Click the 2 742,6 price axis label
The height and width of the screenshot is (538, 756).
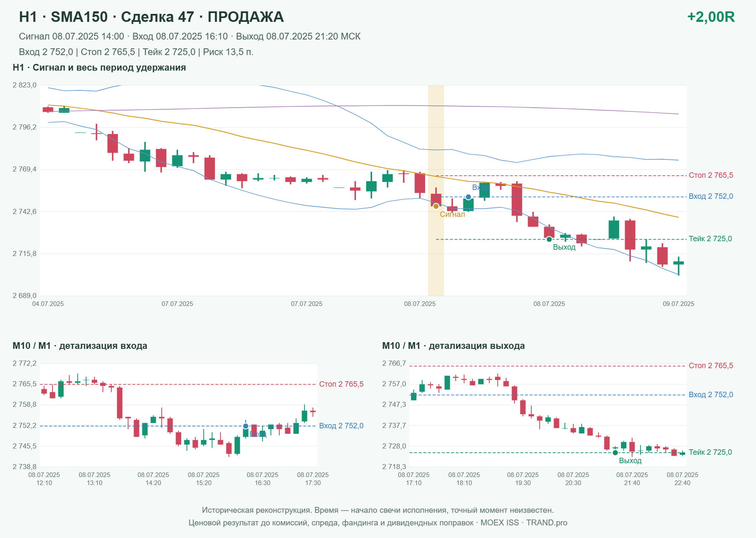[24, 211]
